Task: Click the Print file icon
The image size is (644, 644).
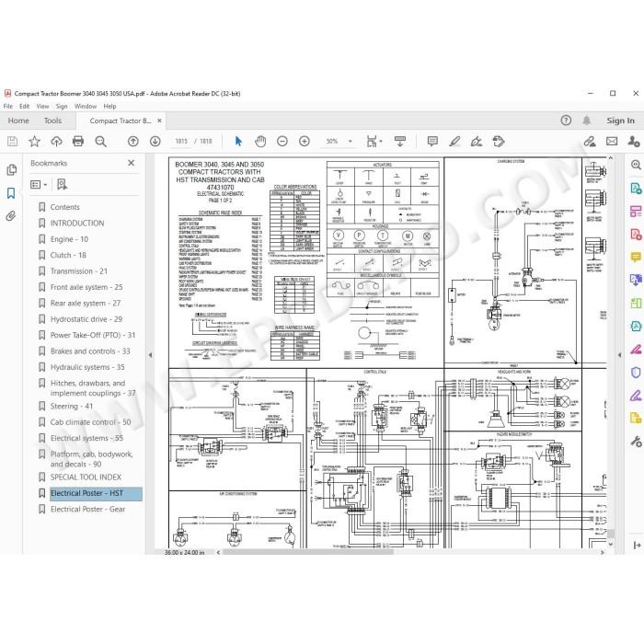Action: (78, 142)
